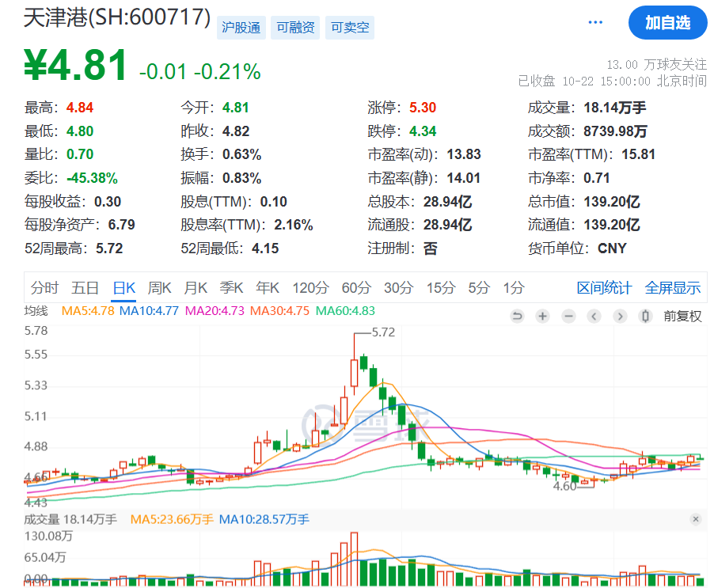Click the MA5:4.78 moving average label
The height and width of the screenshot is (588, 714).
pyautogui.click(x=87, y=311)
